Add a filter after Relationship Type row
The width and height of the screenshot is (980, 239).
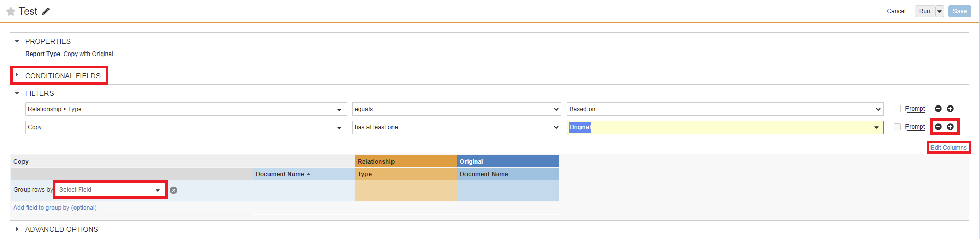tap(950, 109)
